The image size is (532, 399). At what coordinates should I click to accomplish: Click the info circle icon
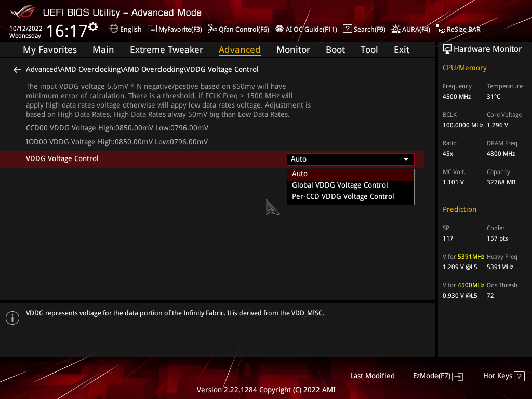point(12,318)
